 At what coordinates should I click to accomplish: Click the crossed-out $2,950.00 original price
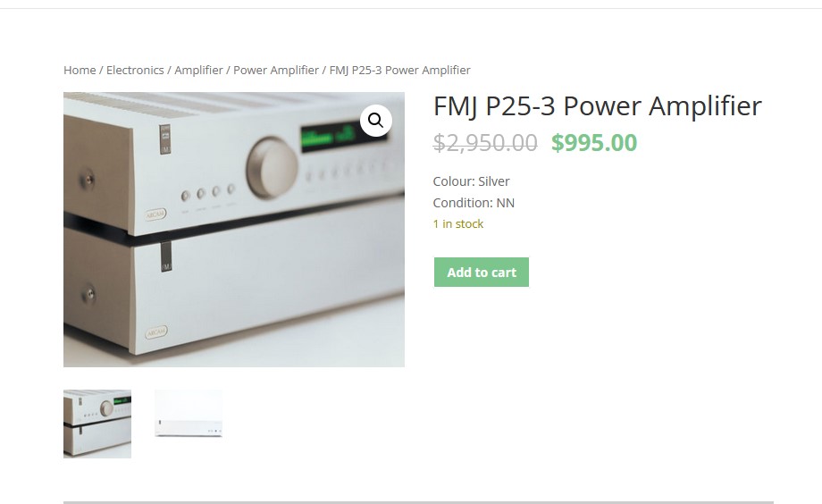[x=485, y=143]
